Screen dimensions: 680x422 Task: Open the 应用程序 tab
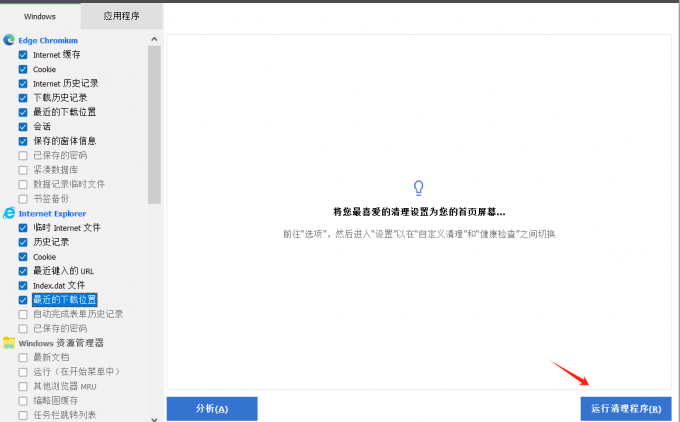[121, 16]
